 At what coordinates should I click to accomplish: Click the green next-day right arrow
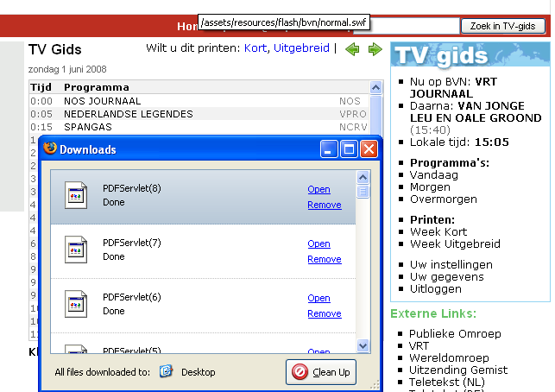click(x=375, y=49)
